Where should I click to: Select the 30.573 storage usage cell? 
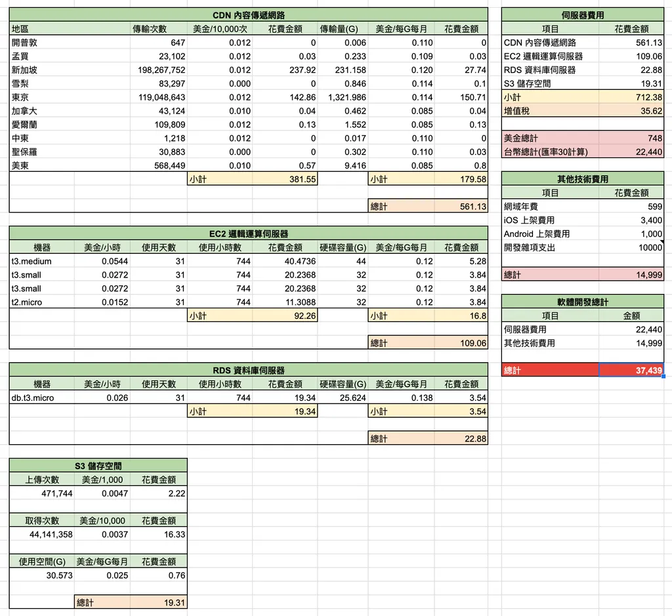tap(41, 575)
